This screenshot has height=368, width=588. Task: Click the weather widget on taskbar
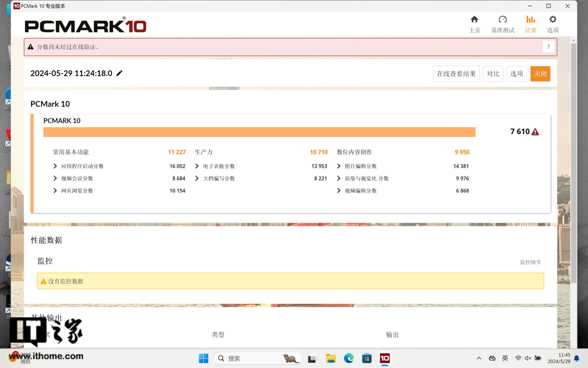click(21, 357)
